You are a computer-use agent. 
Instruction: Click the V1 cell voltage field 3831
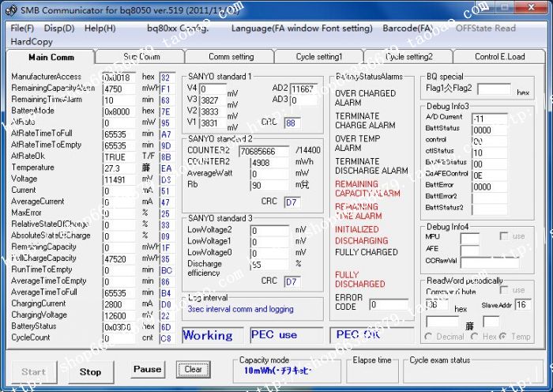click(213, 122)
